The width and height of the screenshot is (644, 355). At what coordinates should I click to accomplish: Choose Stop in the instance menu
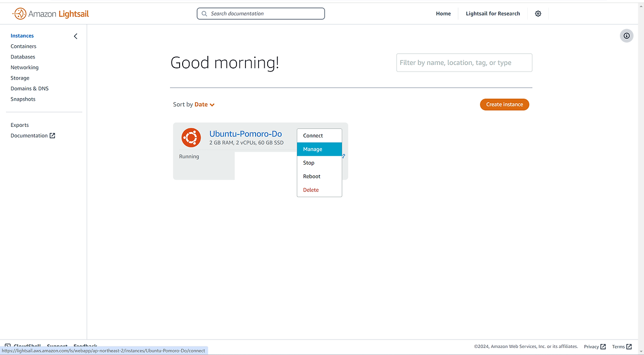(319, 163)
